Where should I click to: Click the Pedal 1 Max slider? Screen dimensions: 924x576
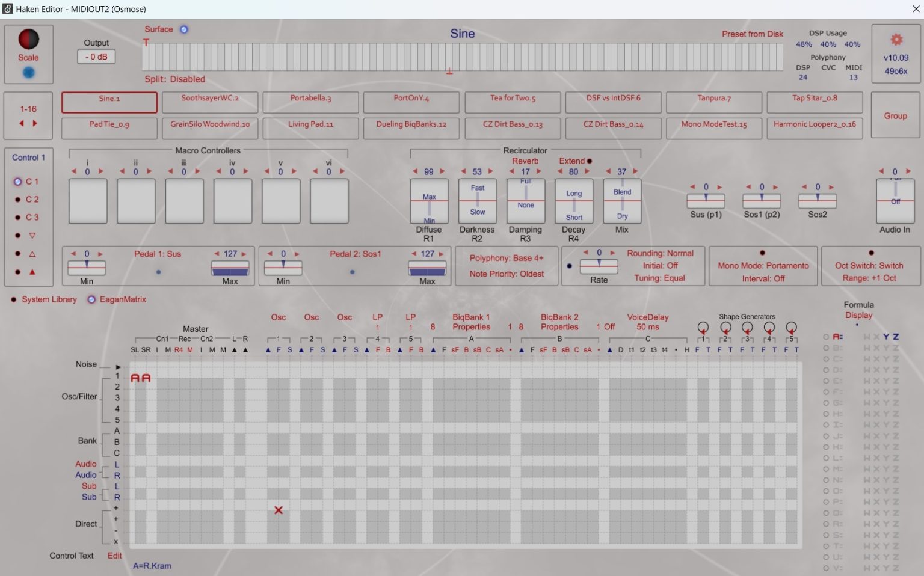tap(230, 268)
